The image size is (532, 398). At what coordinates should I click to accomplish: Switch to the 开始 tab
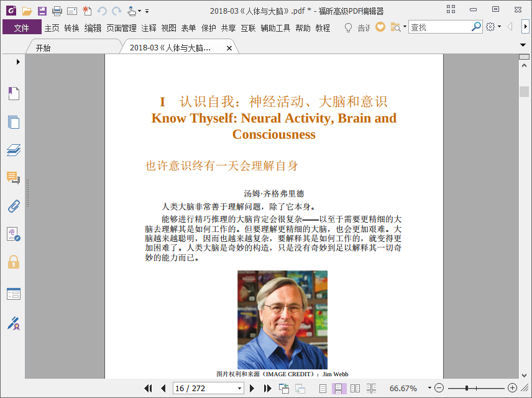click(x=43, y=48)
